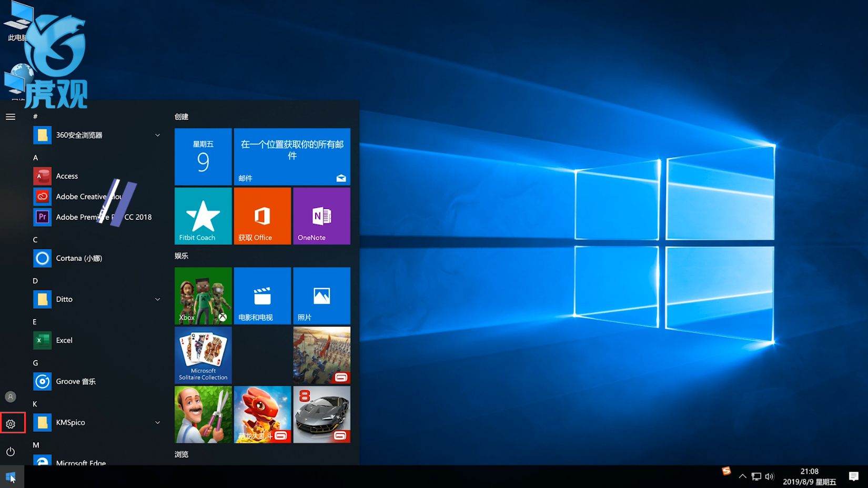Click letter D section header
This screenshot has height=488, width=868.
(x=35, y=281)
